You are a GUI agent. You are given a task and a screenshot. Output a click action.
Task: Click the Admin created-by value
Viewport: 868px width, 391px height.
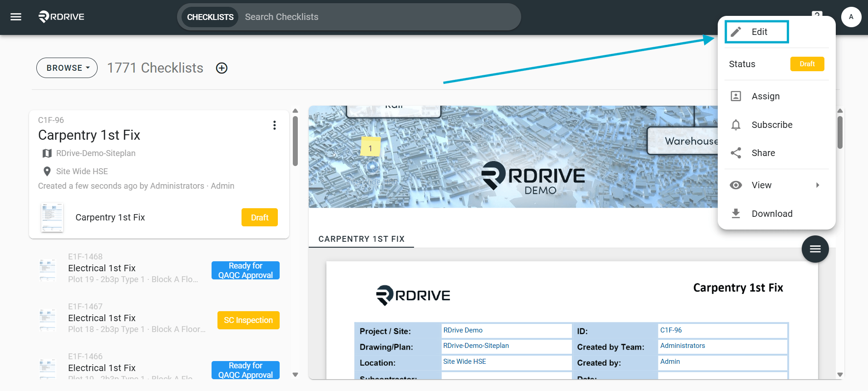pos(722,362)
